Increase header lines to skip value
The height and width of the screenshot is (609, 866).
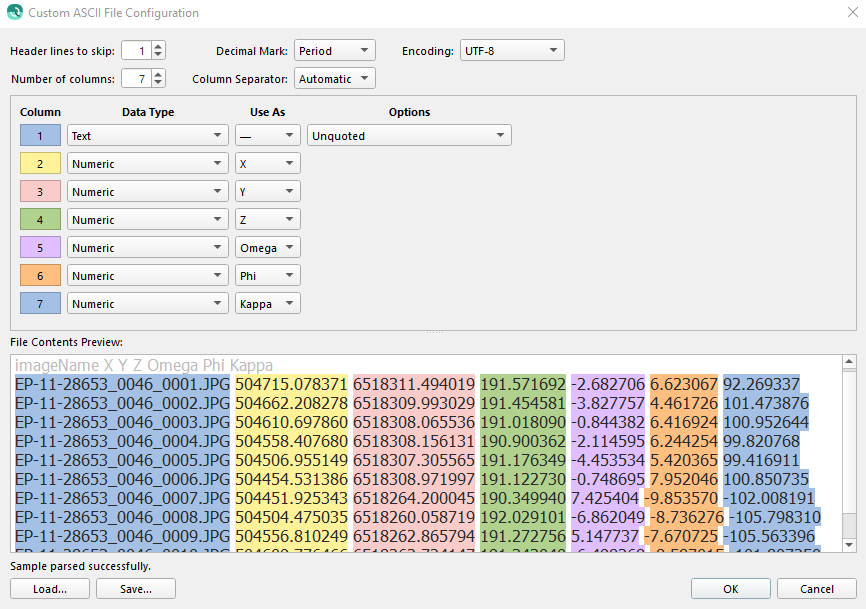tap(158, 46)
